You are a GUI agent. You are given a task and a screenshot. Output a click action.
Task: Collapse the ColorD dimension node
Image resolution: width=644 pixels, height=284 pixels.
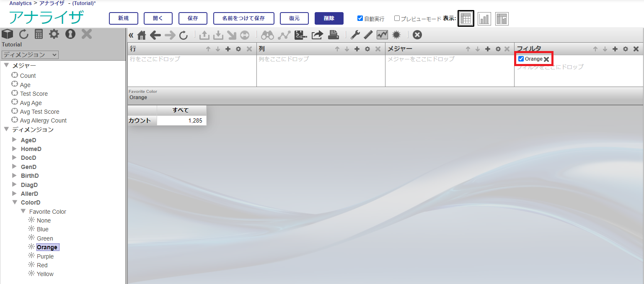coord(14,202)
